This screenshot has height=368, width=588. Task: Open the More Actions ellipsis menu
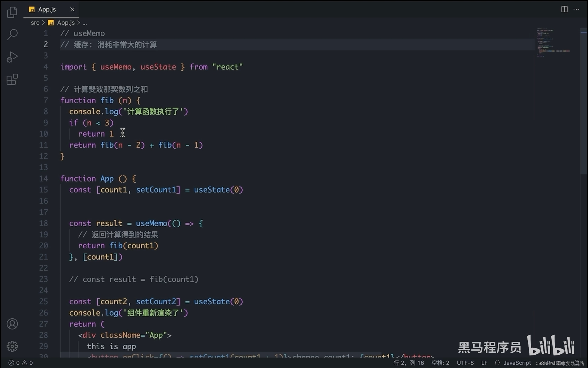click(x=576, y=9)
